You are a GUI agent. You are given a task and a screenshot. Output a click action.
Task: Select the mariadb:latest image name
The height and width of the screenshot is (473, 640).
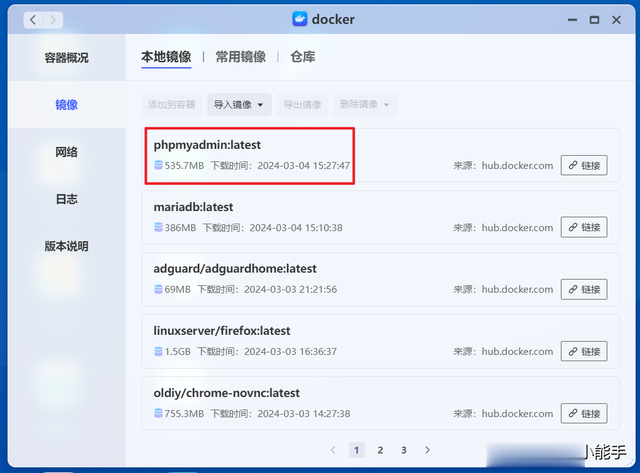click(x=193, y=207)
